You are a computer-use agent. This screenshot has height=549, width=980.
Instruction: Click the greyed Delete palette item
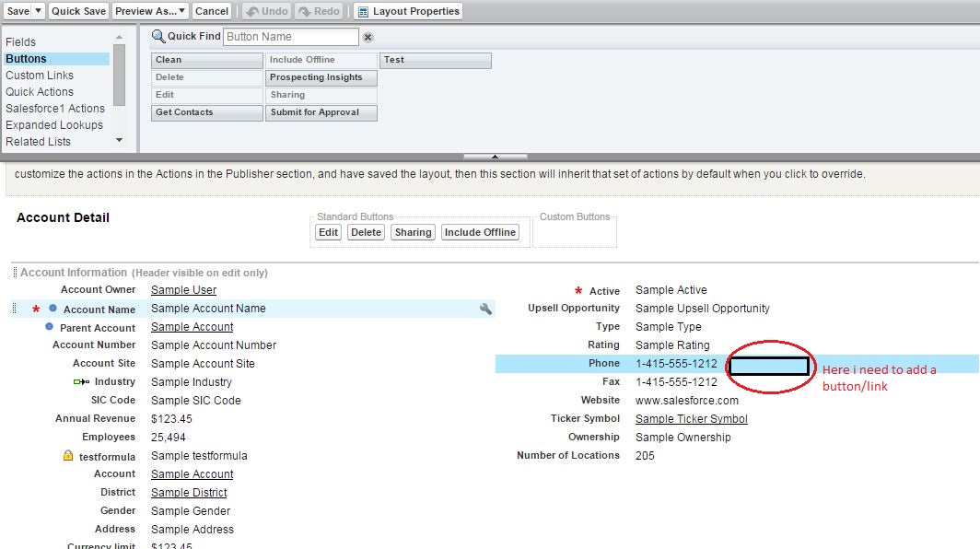[x=207, y=77]
